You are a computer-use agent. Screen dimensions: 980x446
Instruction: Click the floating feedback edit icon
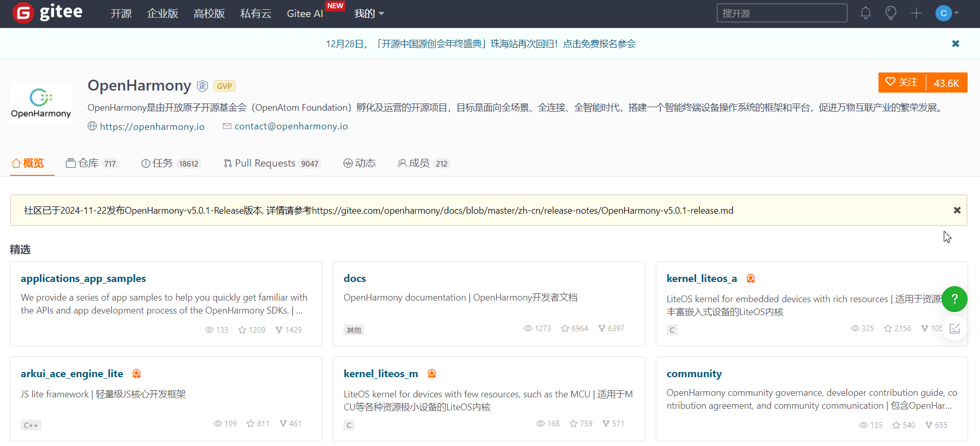[955, 329]
